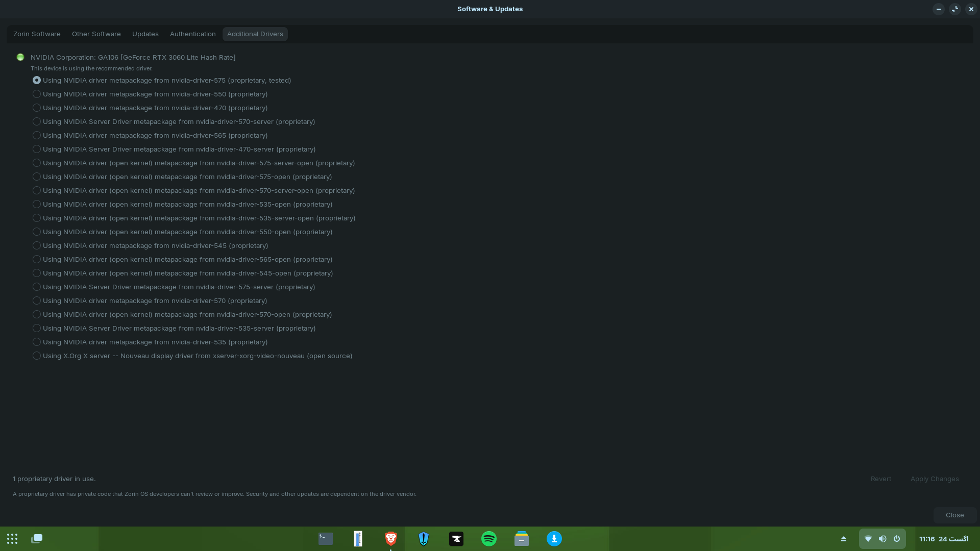Click the Revert button

[x=881, y=479]
